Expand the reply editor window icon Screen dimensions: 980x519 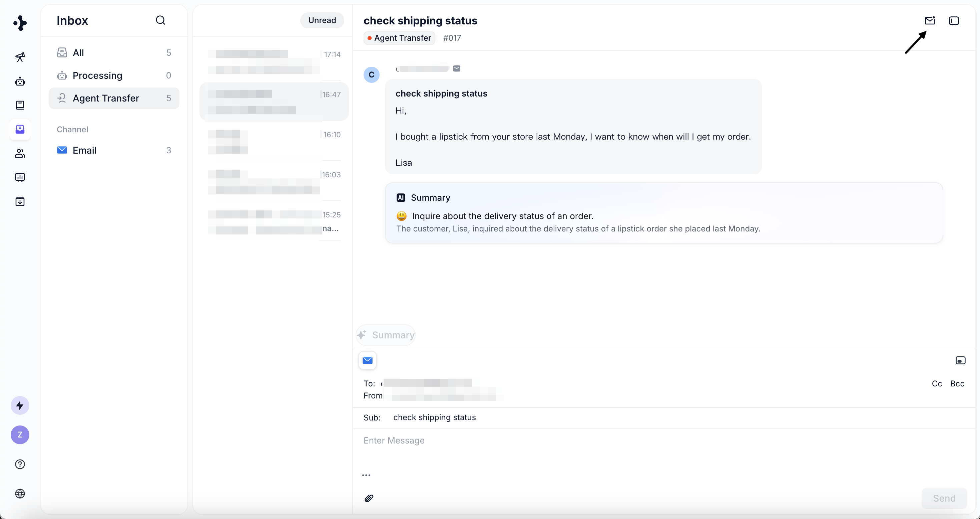960,360
